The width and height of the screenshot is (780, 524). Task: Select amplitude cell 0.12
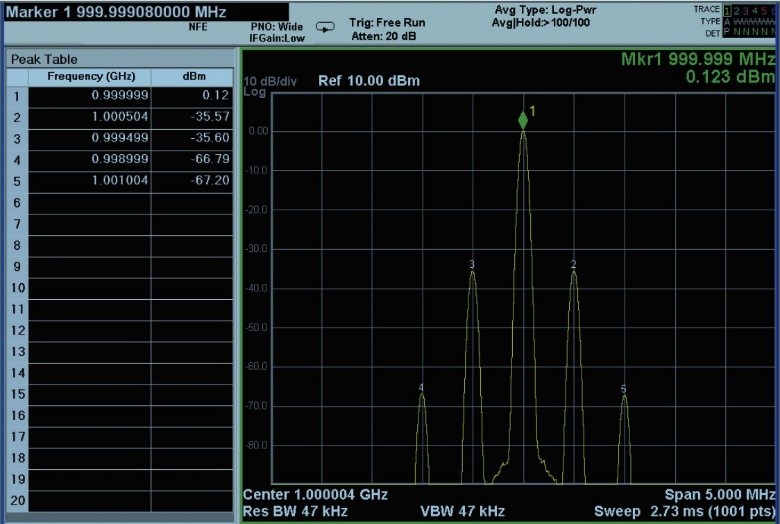pyautogui.click(x=192, y=96)
